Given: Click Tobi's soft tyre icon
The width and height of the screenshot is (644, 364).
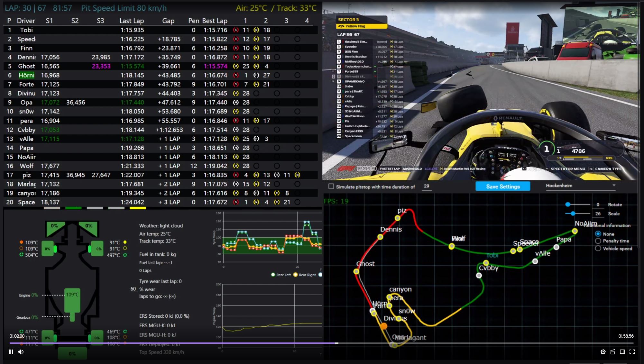Looking at the screenshot, I should (x=236, y=30).
